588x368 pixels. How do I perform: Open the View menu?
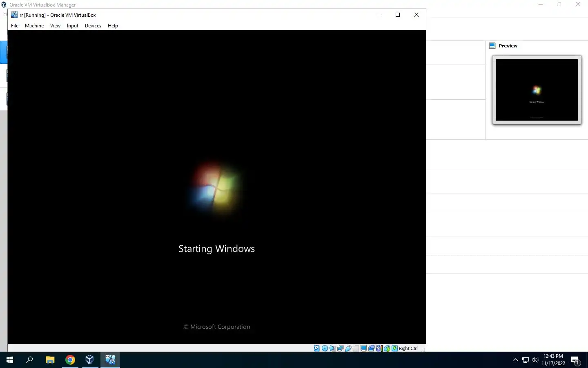55,25
